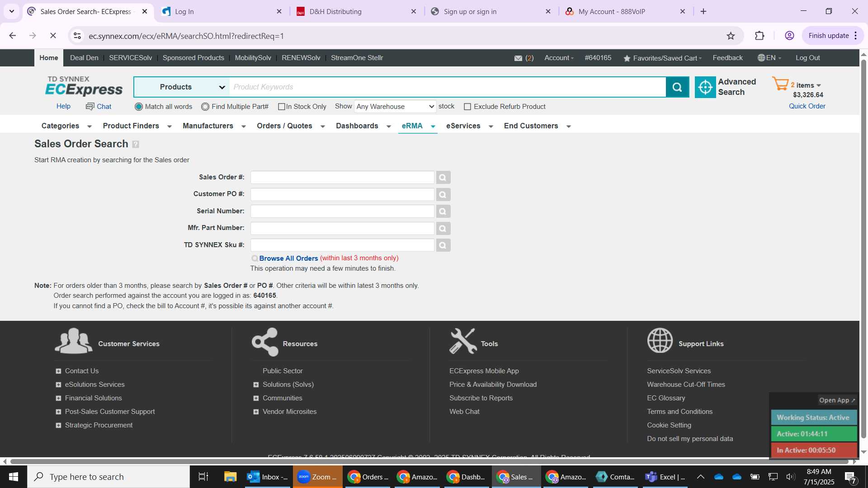Screen dimensions: 868x488
Task: Open the Dashboards menu
Action: point(363,126)
